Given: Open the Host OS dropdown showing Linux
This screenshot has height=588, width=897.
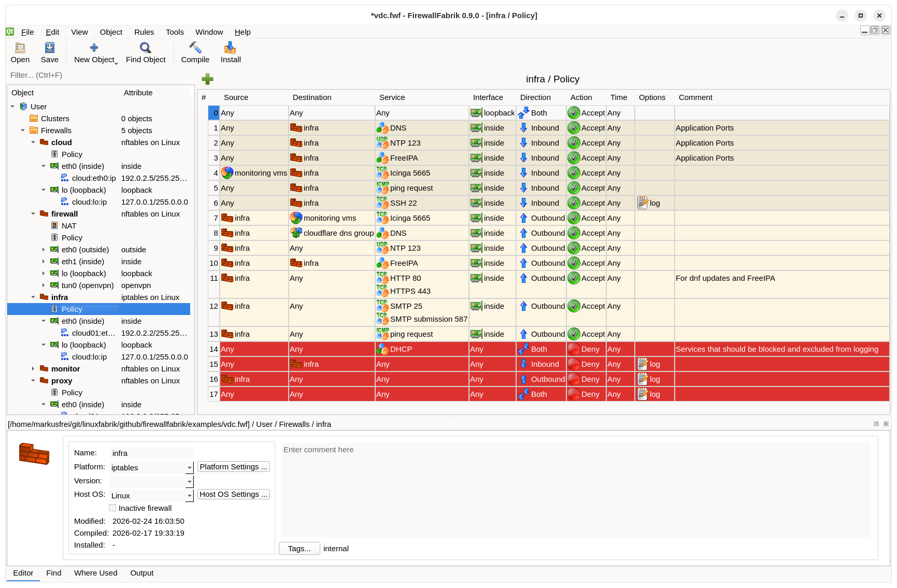Looking at the screenshot, I should [x=189, y=496].
